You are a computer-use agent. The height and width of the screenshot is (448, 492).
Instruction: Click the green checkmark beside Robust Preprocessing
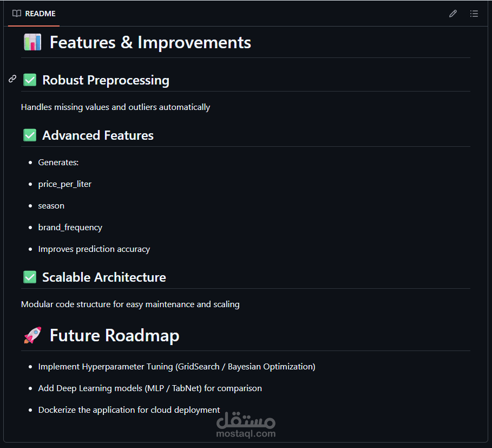tap(30, 80)
